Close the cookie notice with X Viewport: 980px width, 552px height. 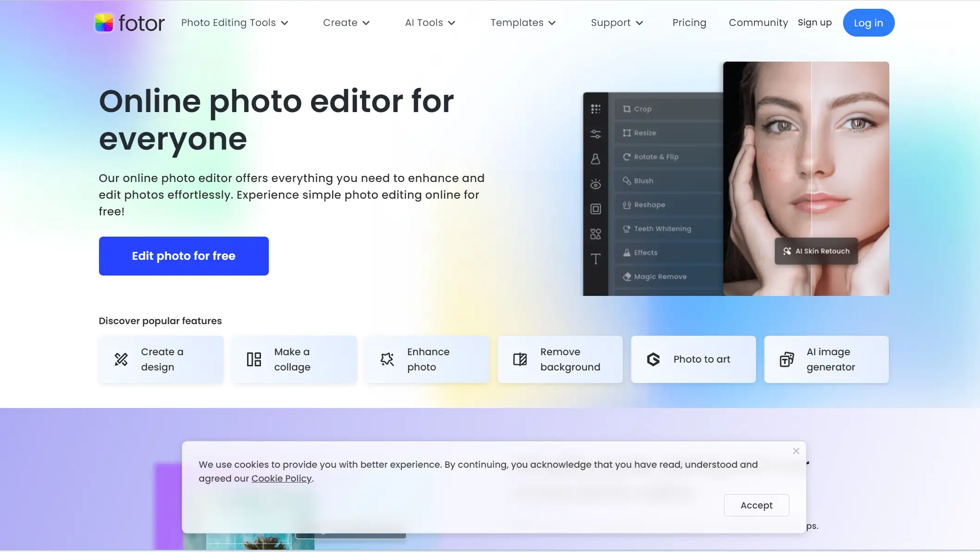796,451
